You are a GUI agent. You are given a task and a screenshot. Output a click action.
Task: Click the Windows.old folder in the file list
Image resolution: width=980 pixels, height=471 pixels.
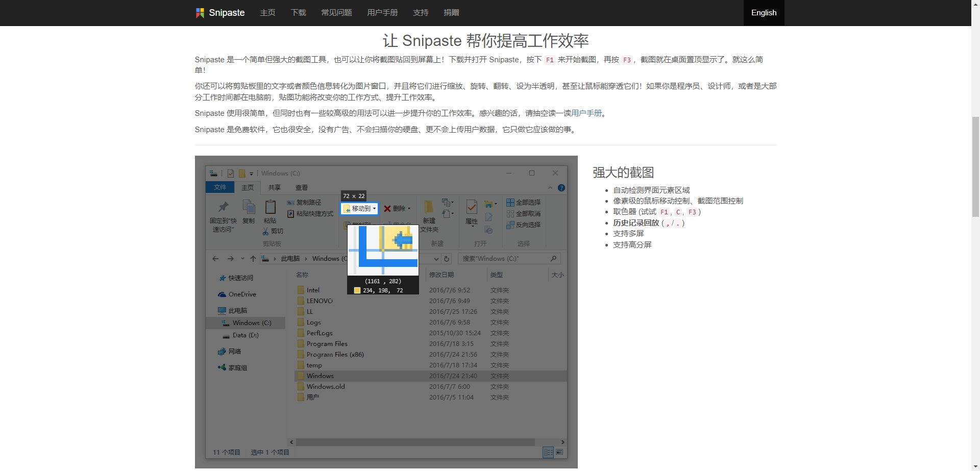point(321,387)
